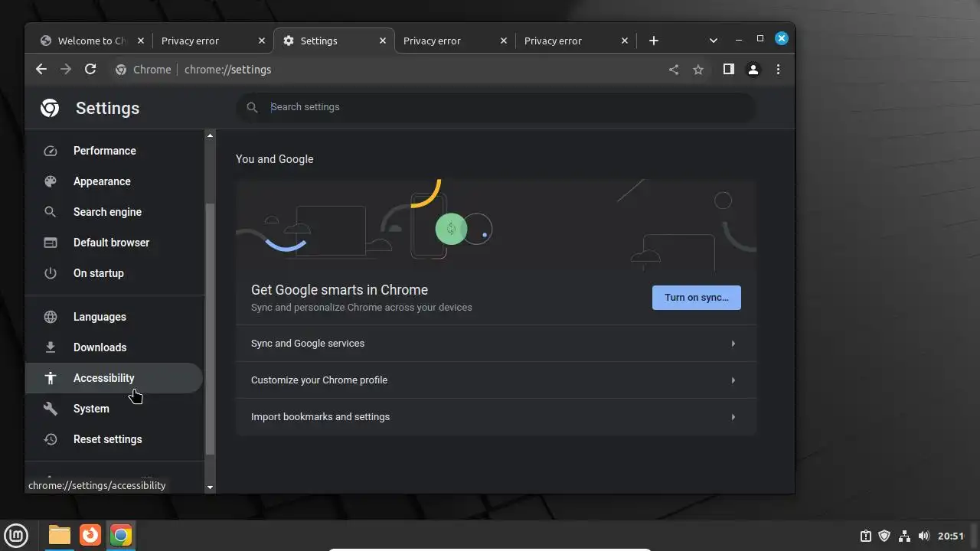Go back to the previous page
The image size is (980, 551).
pos(41,69)
